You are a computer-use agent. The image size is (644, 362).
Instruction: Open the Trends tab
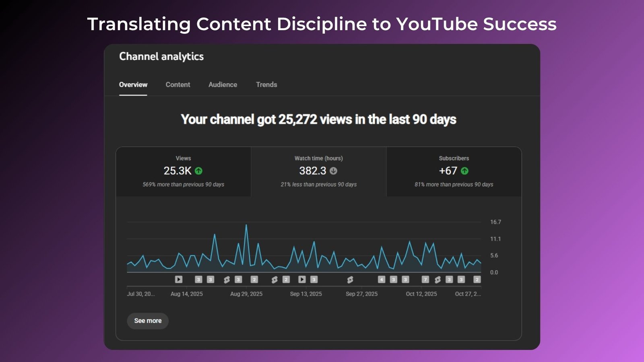(x=266, y=84)
